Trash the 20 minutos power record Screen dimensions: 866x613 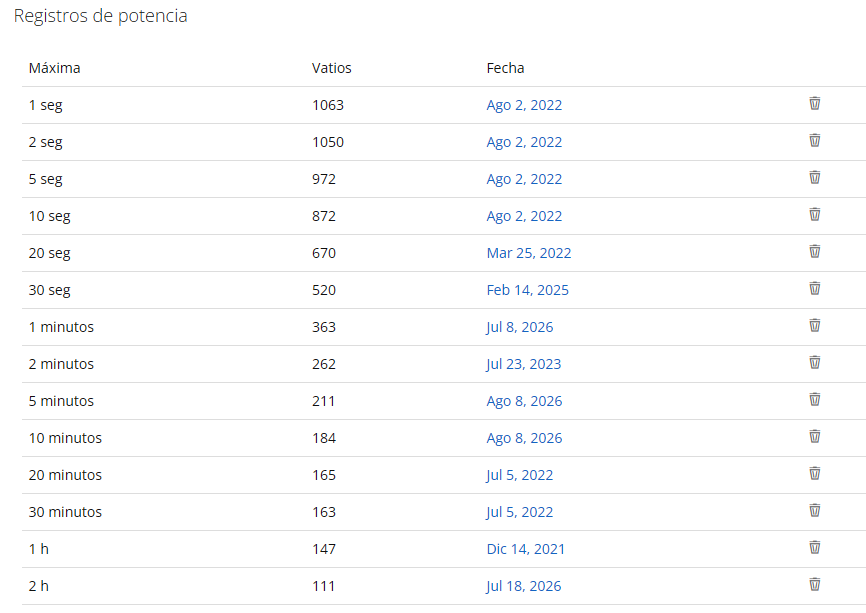[815, 473]
